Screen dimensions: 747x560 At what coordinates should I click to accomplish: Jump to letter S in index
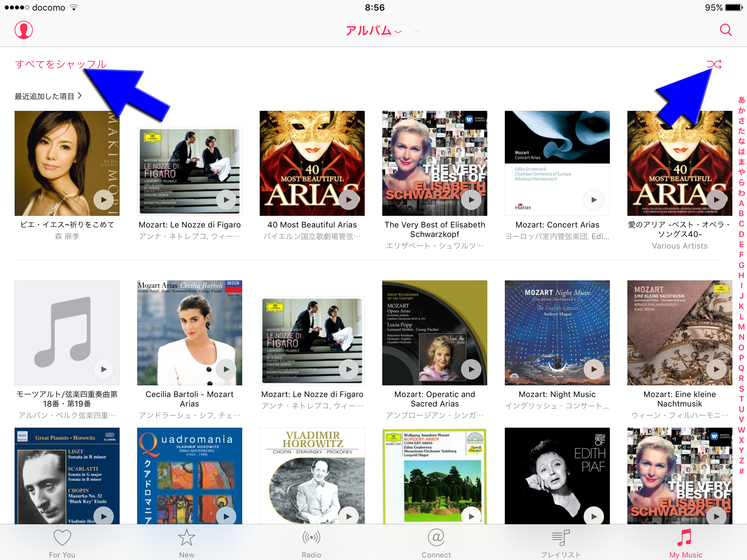742,389
